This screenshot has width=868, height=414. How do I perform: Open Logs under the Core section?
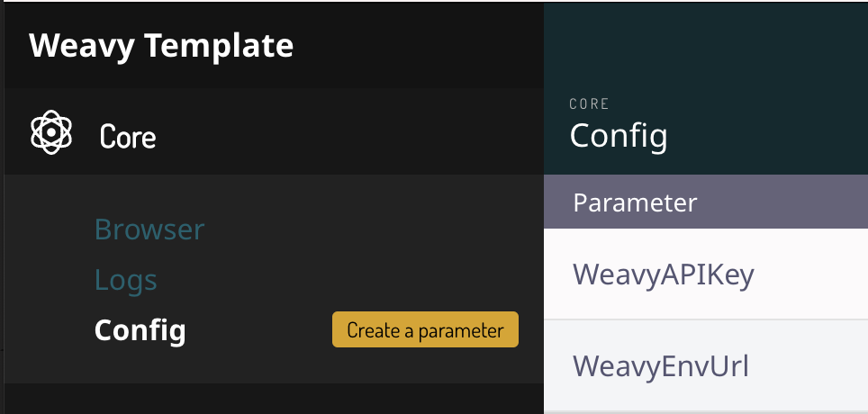(126, 280)
